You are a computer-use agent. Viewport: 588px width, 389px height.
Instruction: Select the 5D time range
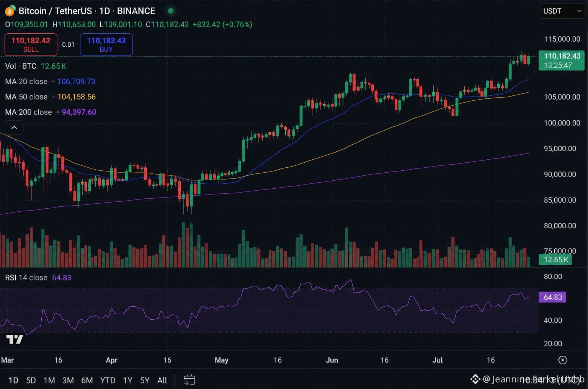31,380
